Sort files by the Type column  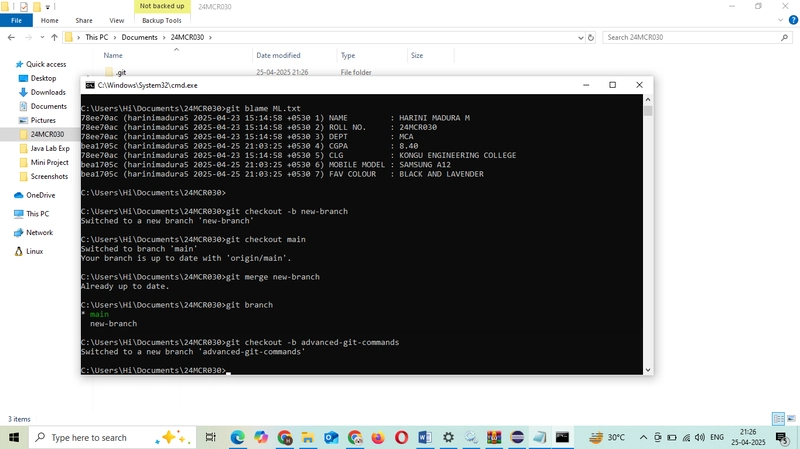(348, 55)
